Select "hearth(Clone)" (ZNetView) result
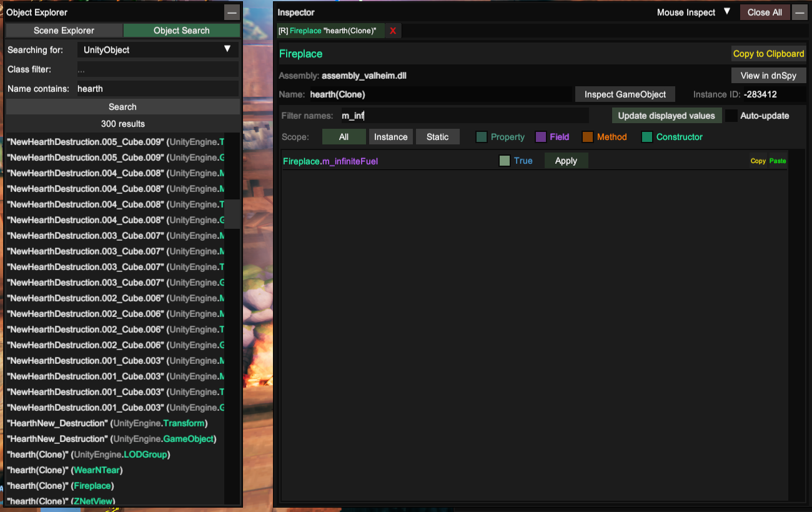 click(x=61, y=501)
